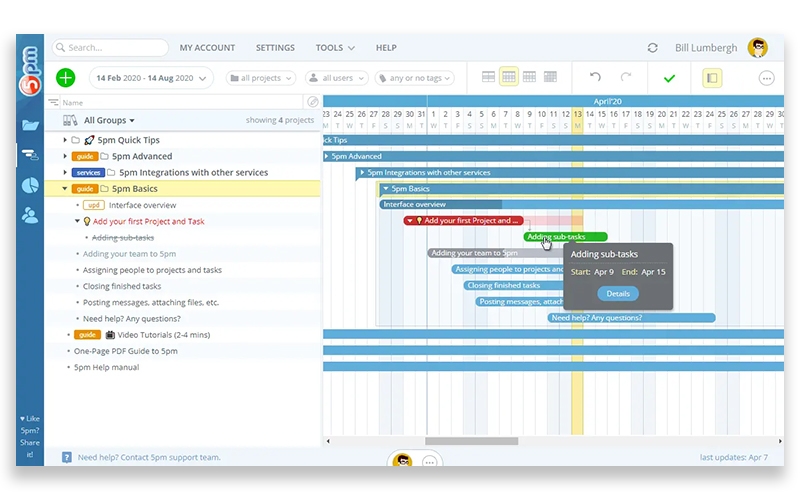Open the any or no tags filter

click(415, 78)
